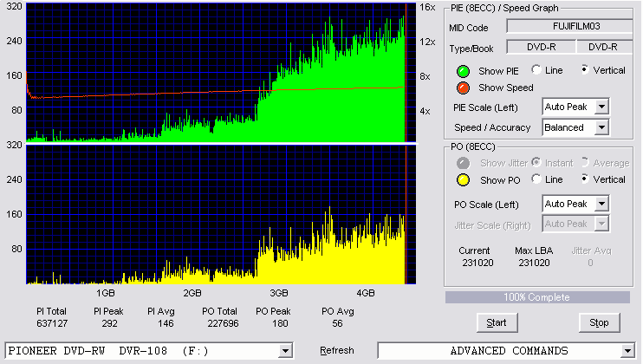Screen dimensions: 643x364
Task: Toggle the gray Show Jitter indicator
Action: tap(463, 163)
